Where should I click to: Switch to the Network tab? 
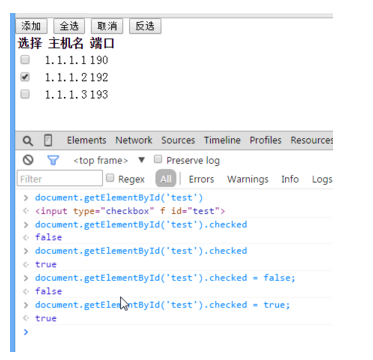(134, 140)
